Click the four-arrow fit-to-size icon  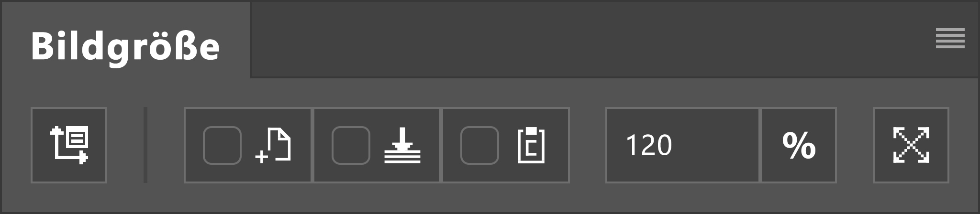pyautogui.click(x=911, y=145)
